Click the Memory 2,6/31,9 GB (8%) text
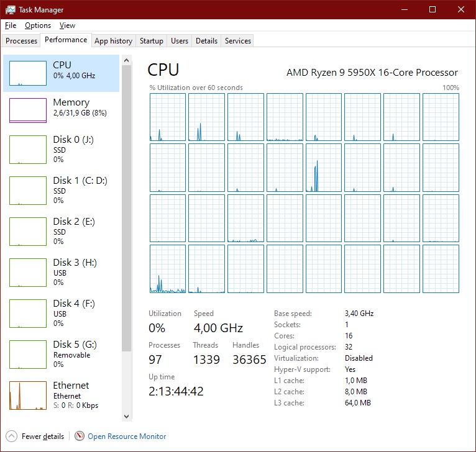 coord(80,113)
